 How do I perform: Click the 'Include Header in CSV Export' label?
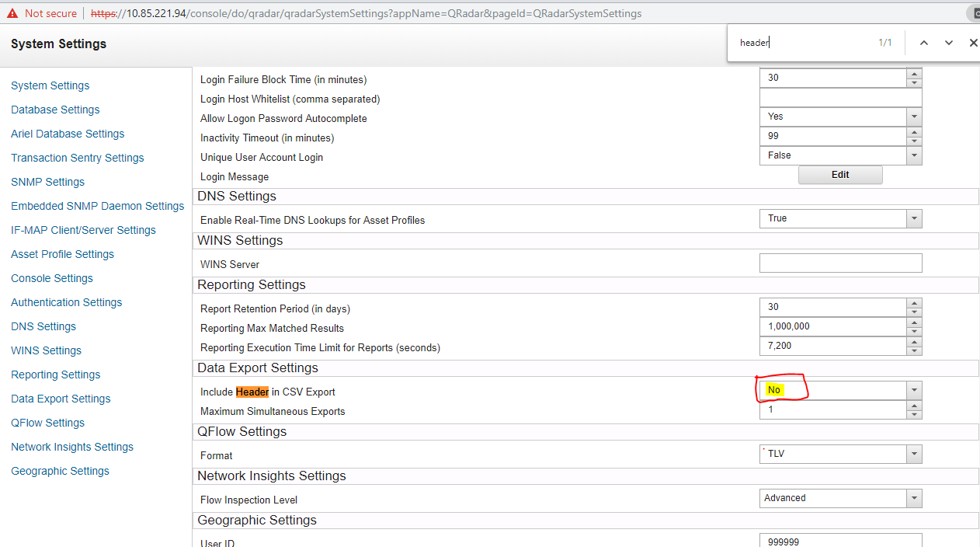coord(268,392)
